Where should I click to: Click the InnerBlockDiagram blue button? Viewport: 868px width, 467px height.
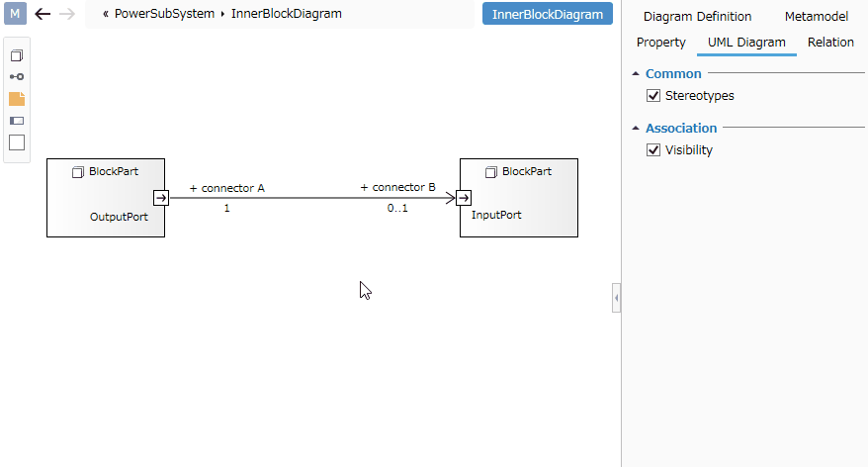click(x=548, y=14)
